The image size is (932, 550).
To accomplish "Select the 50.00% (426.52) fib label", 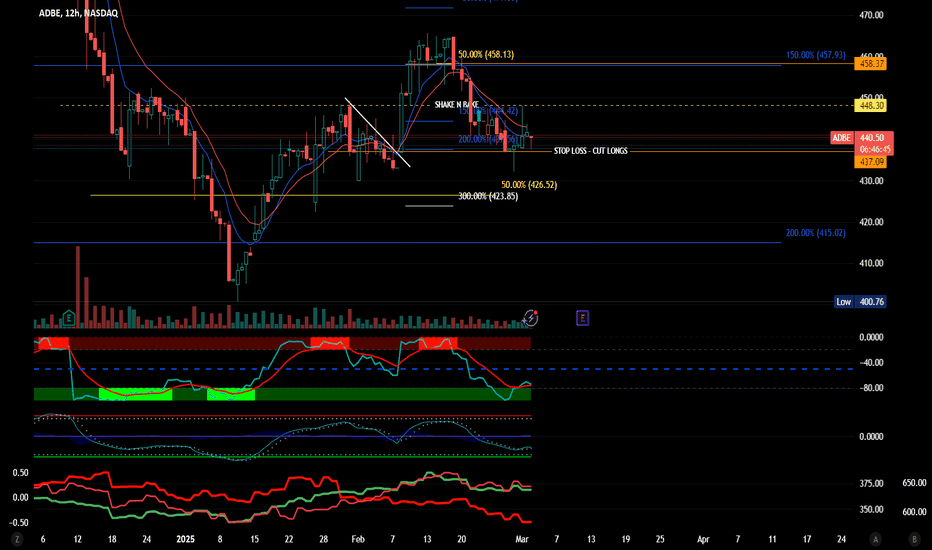I will pos(529,185).
